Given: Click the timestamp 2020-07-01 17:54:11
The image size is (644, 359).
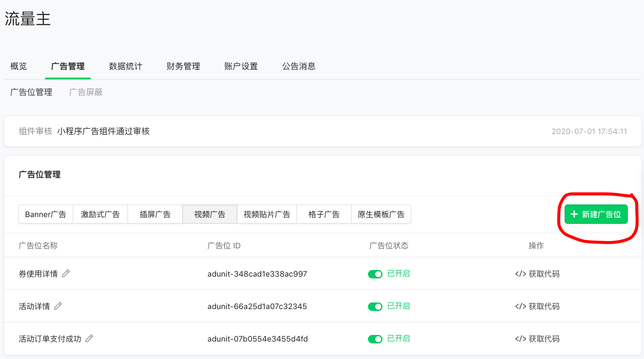Looking at the screenshot, I should click(x=589, y=132).
